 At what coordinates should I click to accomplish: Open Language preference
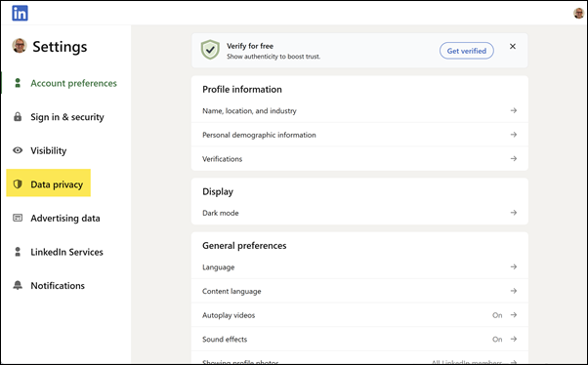point(359,266)
